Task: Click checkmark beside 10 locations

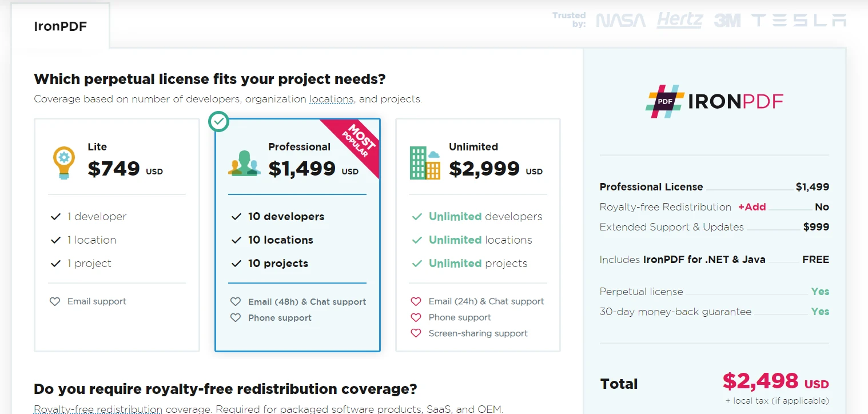Action: click(x=236, y=240)
